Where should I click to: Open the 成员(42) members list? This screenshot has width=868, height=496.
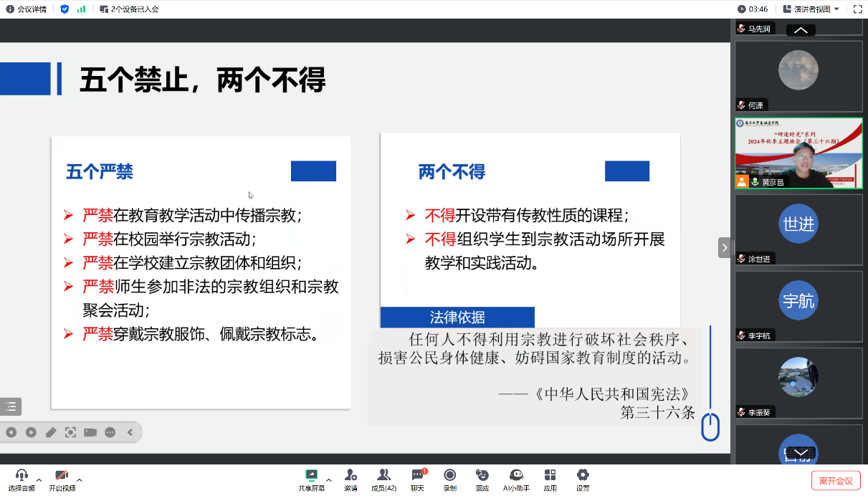coord(383,476)
